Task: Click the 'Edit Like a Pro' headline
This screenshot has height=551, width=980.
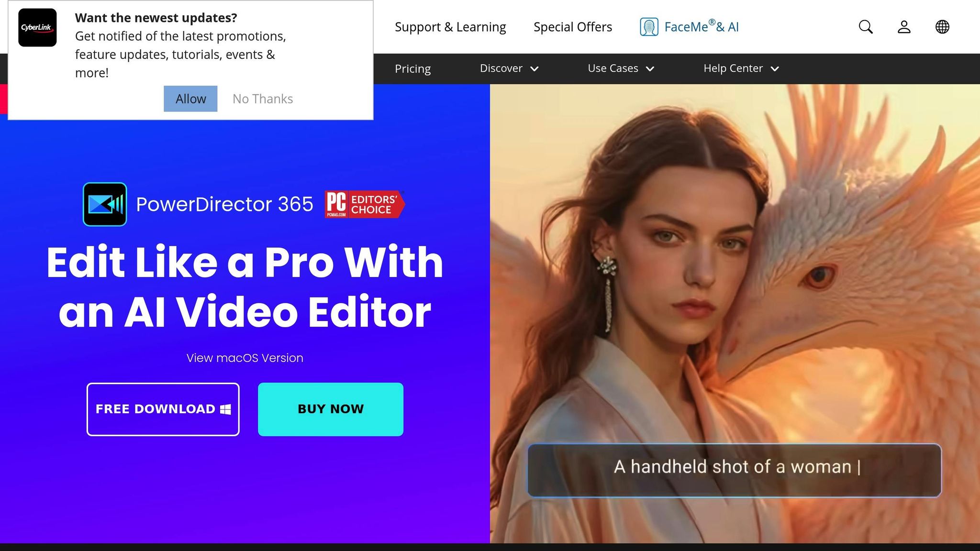Action: coord(245,287)
